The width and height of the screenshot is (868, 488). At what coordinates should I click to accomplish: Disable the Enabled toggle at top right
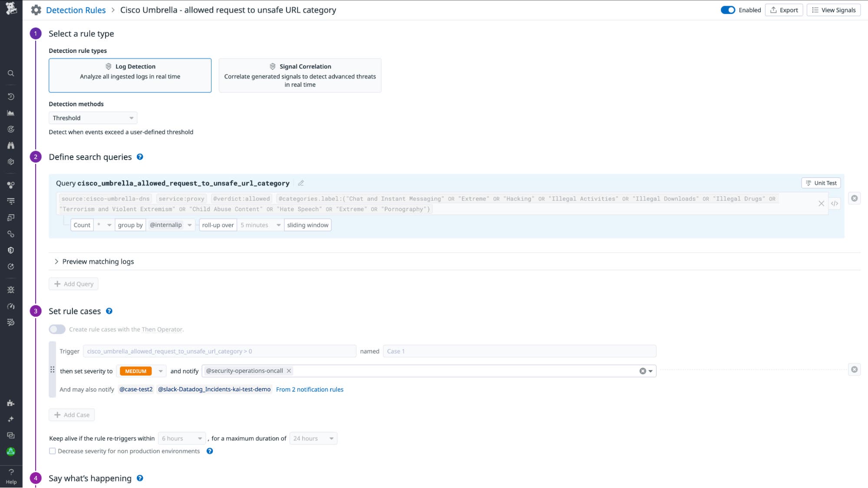[728, 10]
